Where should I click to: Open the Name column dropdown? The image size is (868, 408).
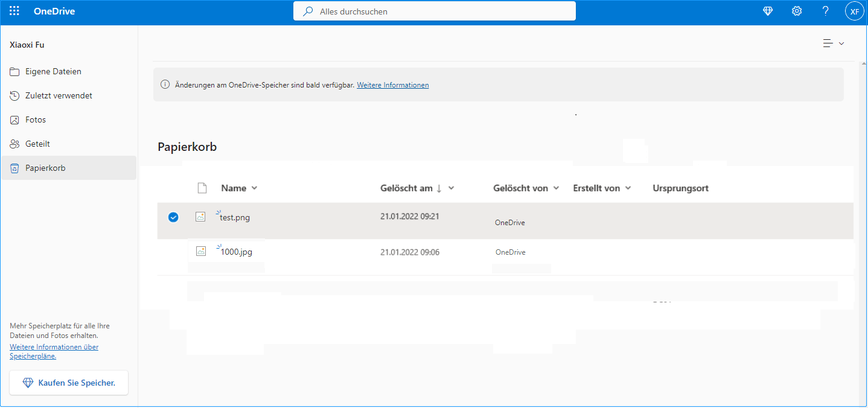pyautogui.click(x=240, y=188)
